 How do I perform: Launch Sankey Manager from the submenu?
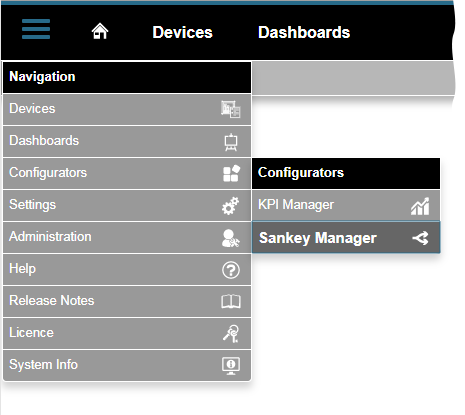click(x=346, y=237)
